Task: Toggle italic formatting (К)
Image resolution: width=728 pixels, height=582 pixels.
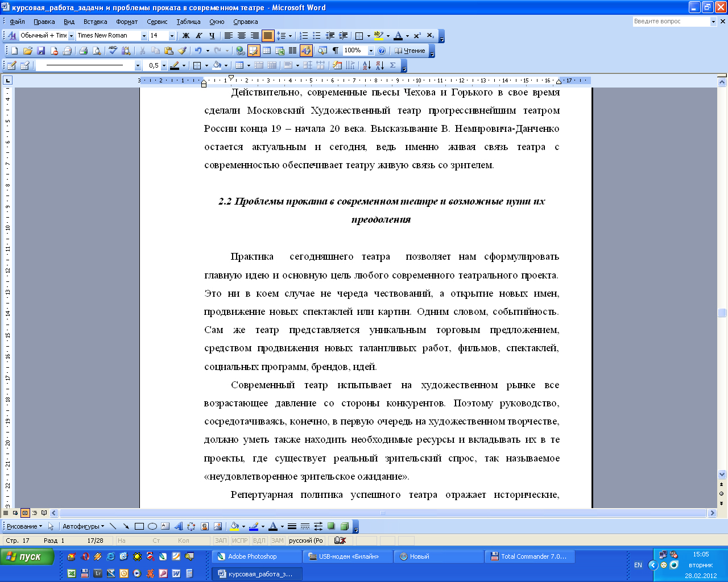Action: click(198, 36)
